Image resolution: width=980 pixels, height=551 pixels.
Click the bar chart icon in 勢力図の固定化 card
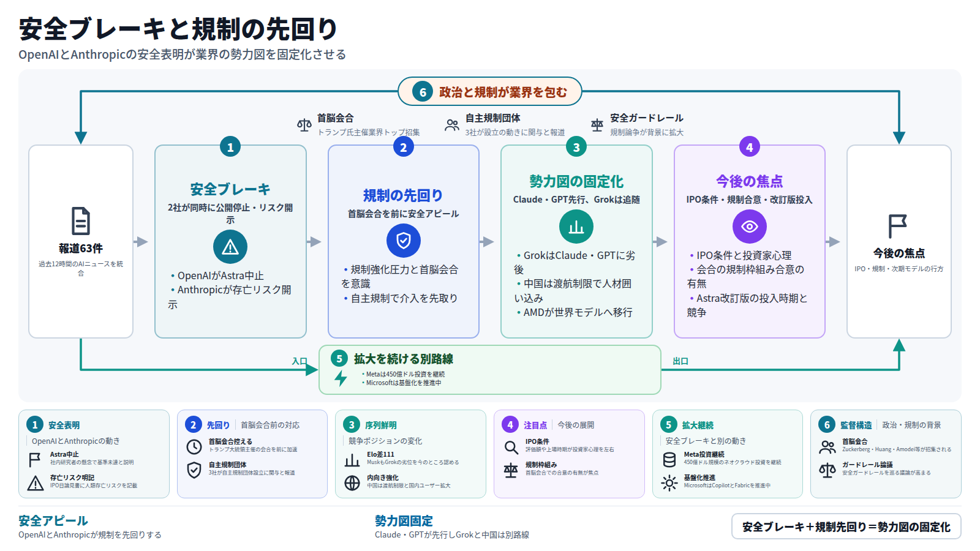pyautogui.click(x=576, y=227)
